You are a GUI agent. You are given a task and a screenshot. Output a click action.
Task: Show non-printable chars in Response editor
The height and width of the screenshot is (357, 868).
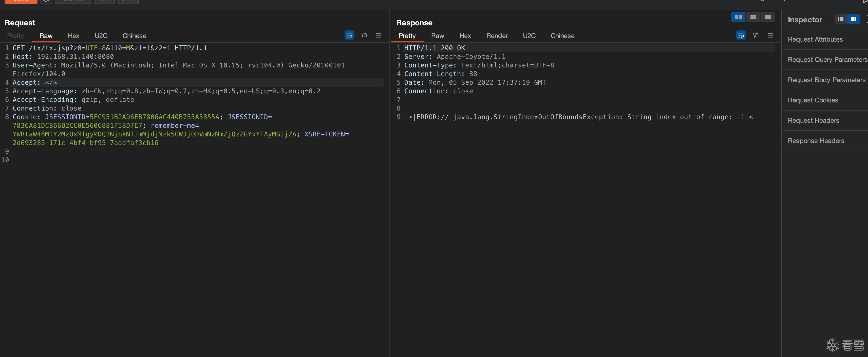(756, 35)
